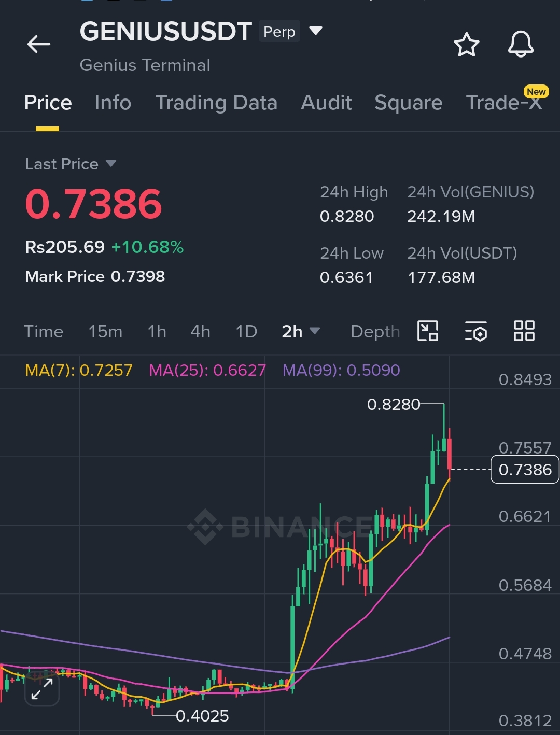This screenshot has width=560, height=735.
Task: Expand the Last Price type dropdown
Action: 110,164
